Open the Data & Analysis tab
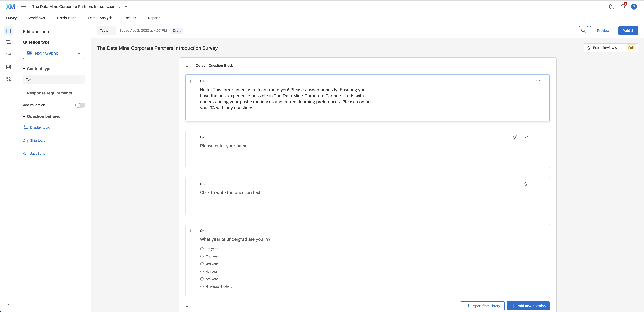Screen dimensions: 644x312 tap(100, 18)
